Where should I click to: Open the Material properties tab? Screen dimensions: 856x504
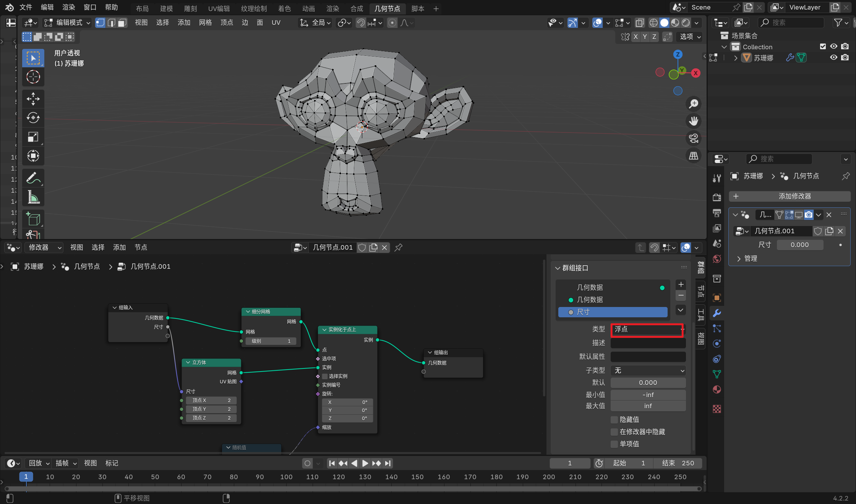pos(717,389)
